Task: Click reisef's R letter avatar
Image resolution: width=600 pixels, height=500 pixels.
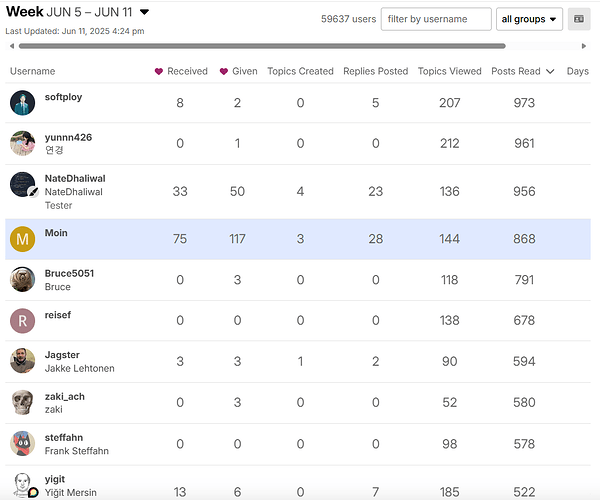Action: click(22, 321)
